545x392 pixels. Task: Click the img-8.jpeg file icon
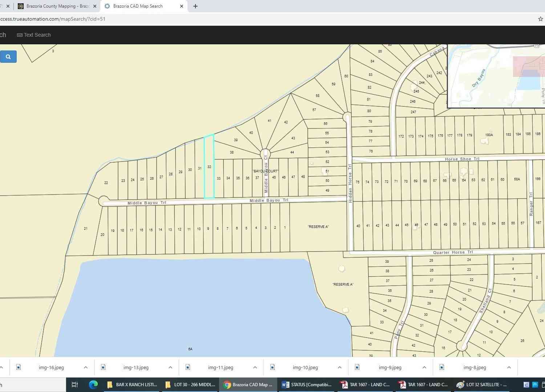point(442,367)
